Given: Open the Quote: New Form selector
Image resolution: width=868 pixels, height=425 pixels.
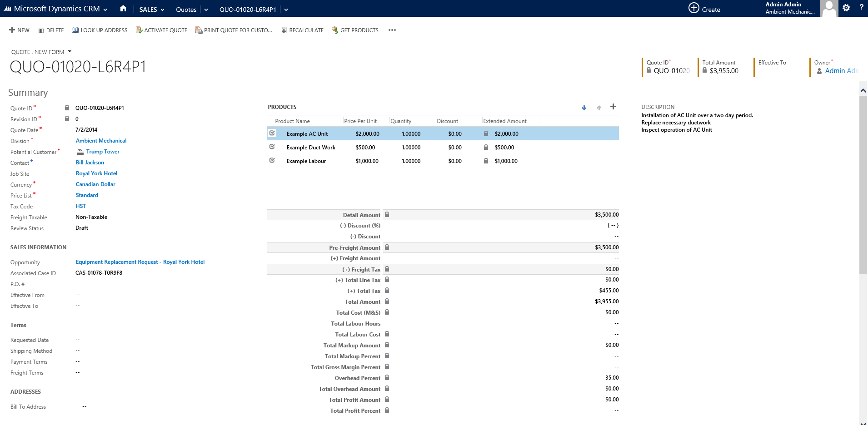Looking at the screenshot, I should (x=70, y=52).
